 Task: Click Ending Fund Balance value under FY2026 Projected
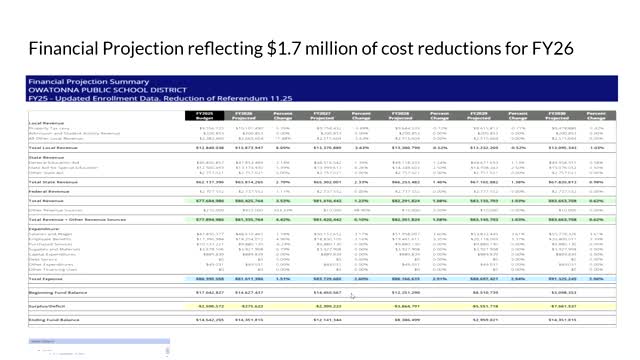click(249, 320)
